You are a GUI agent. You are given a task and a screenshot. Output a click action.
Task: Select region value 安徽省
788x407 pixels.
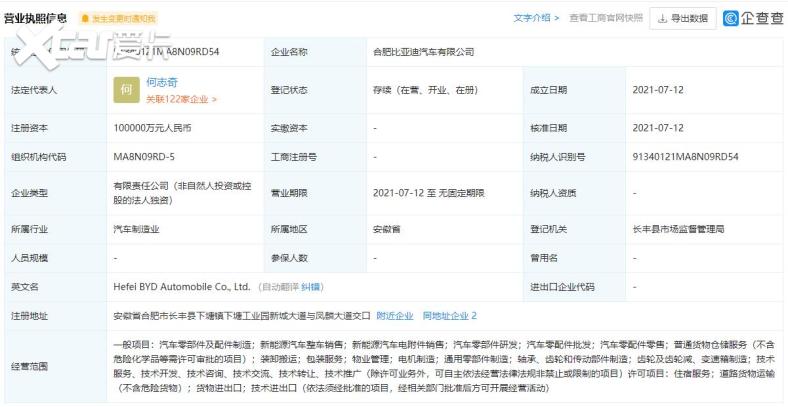[x=387, y=230]
